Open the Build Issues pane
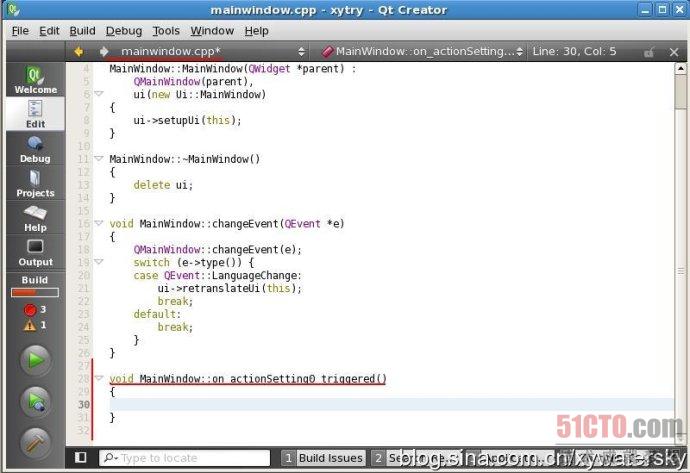The width and height of the screenshot is (690, 473). pyautogui.click(x=323, y=458)
